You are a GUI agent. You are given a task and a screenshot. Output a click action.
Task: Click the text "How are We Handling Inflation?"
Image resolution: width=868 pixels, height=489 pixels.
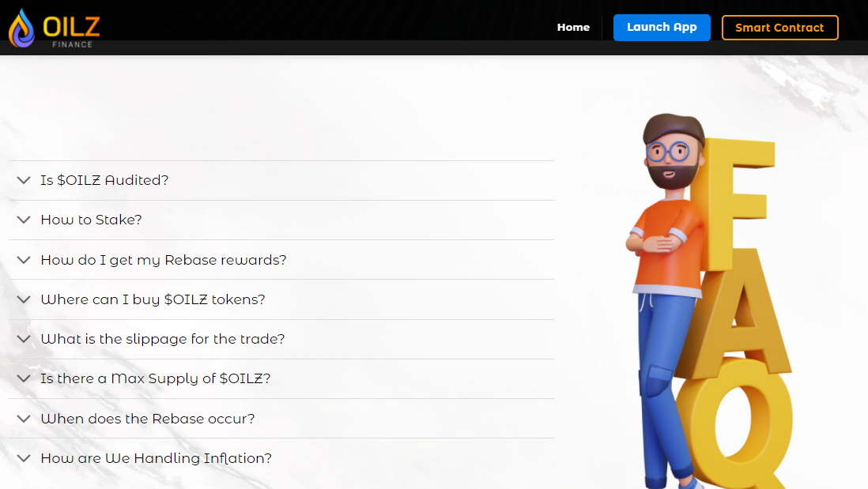(x=156, y=458)
